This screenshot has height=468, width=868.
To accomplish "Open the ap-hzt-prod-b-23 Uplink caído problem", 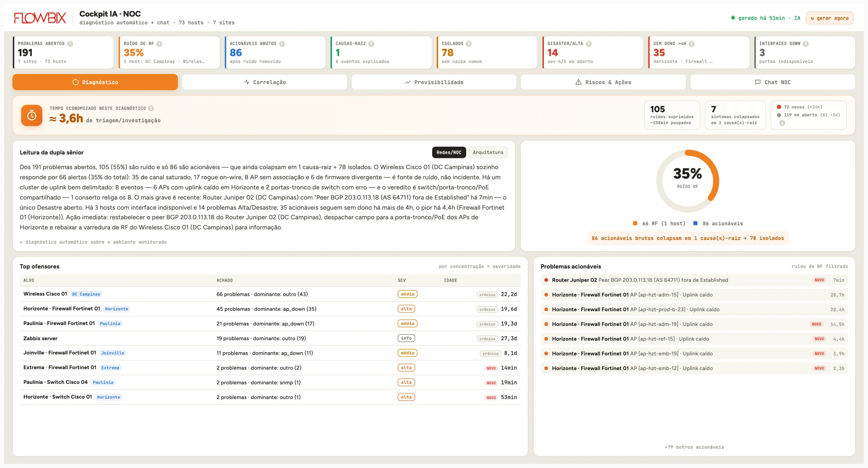I will pyautogui.click(x=694, y=310).
